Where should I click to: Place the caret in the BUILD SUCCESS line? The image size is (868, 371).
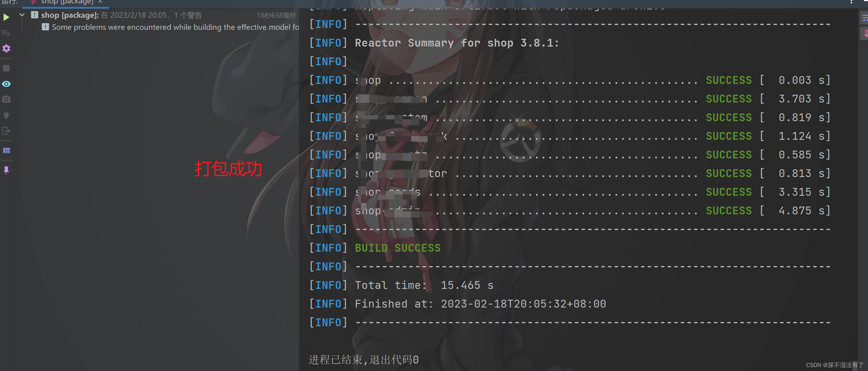pyautogui.click(x=398, y=248)
